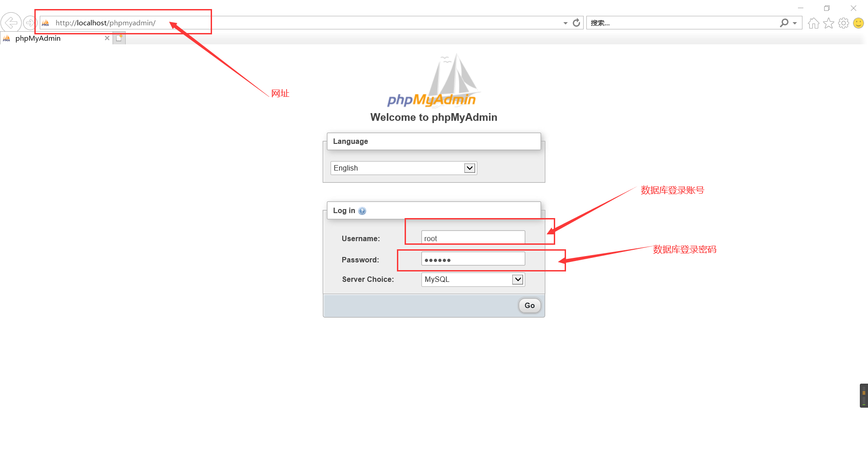The image size is (868, 466).
Task: Click the Password input field
Action: pos(472,258)
